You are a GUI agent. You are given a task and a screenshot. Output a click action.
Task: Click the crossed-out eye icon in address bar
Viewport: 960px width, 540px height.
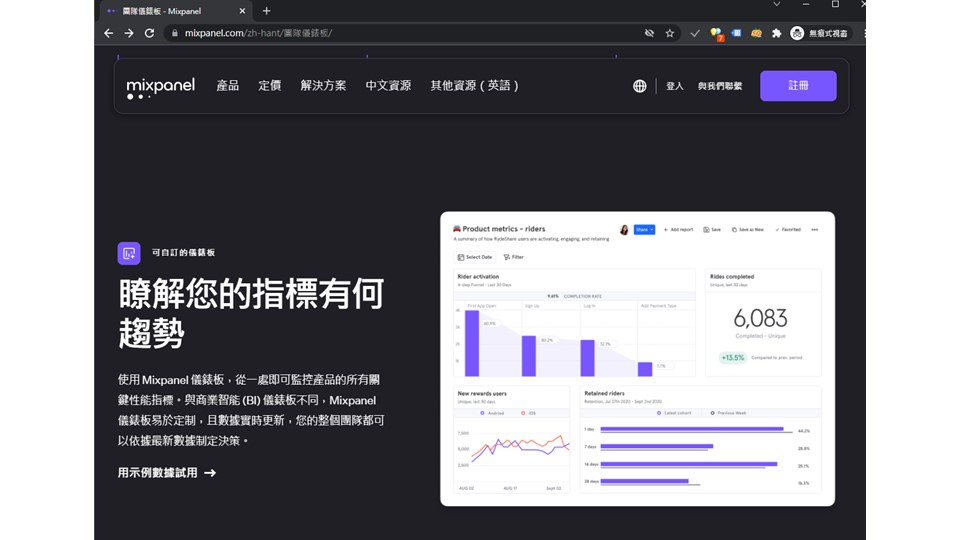[649, 33]
